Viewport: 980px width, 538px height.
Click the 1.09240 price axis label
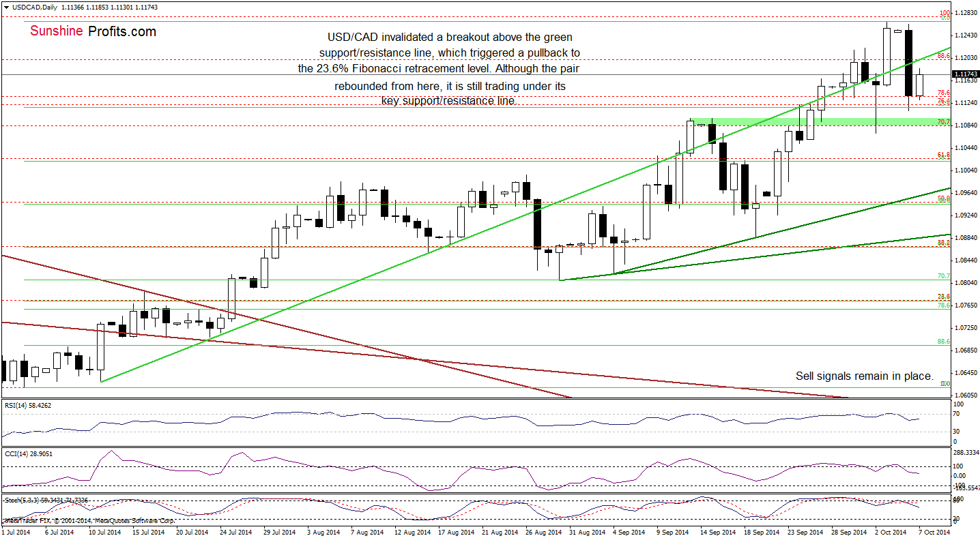(x=966, y=215)
